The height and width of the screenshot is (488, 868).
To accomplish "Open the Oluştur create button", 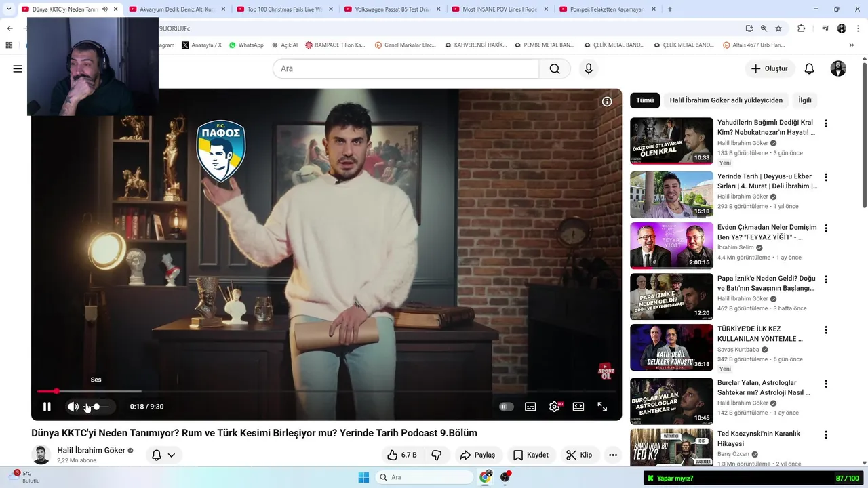I will pos(770,68).
